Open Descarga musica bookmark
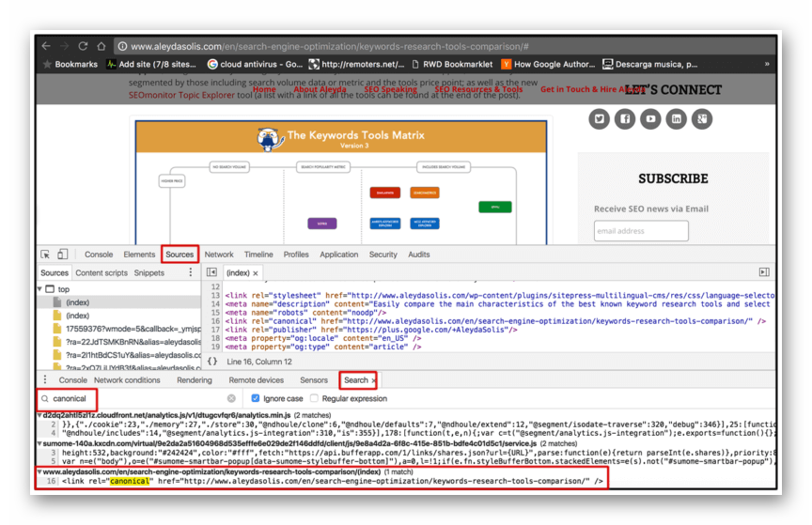Viewport: 812px width, 525px height. click(650, 64)
